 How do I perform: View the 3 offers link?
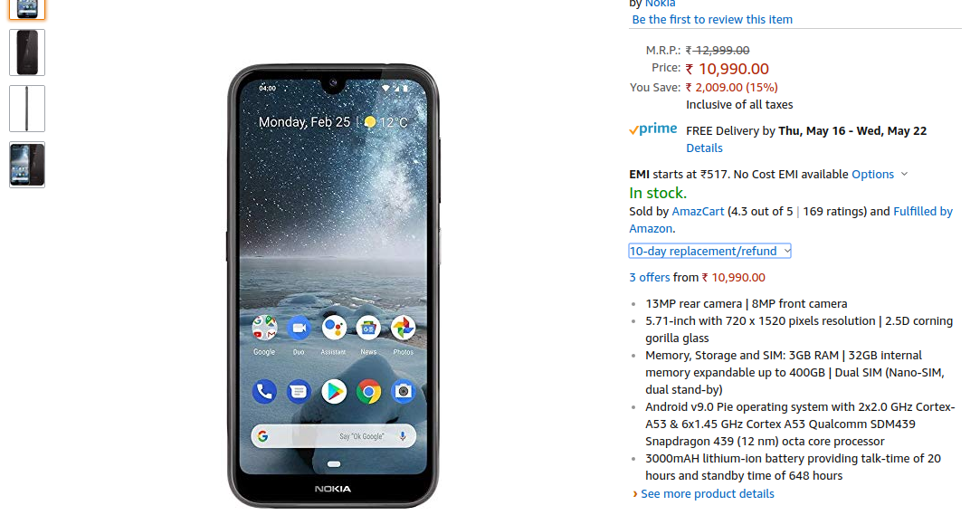(650, 278)
